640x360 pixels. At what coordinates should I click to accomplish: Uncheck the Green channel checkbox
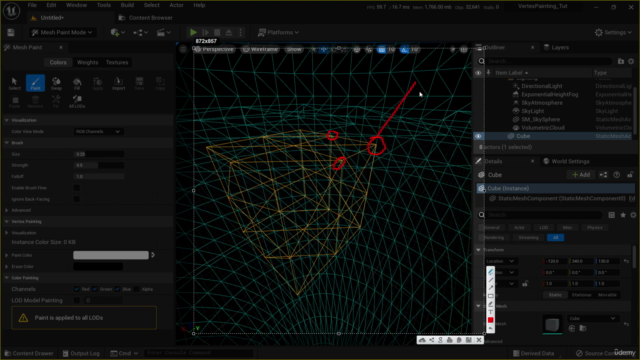click(95, 289)
